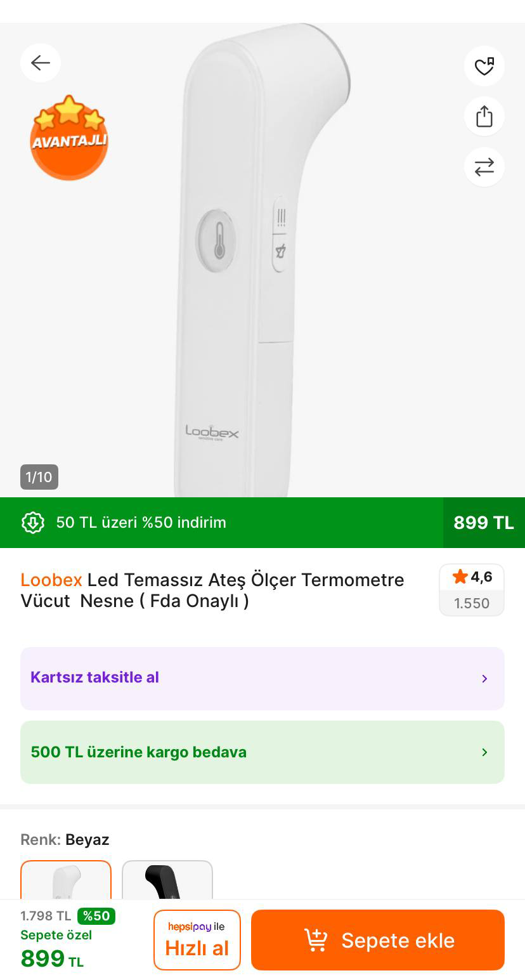Screen dimensions: 525x980
Task: Open product comparison via the arrows icon
Action: coord(484,167)
